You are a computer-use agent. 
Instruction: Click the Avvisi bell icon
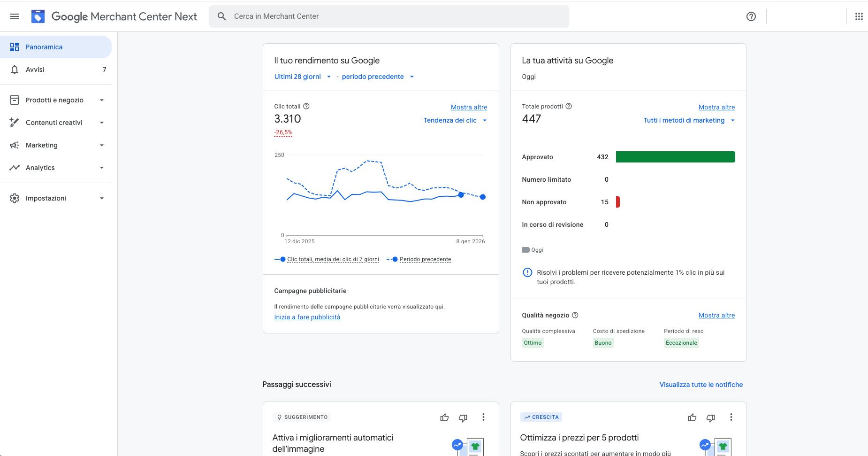click(x=15, y=70)
